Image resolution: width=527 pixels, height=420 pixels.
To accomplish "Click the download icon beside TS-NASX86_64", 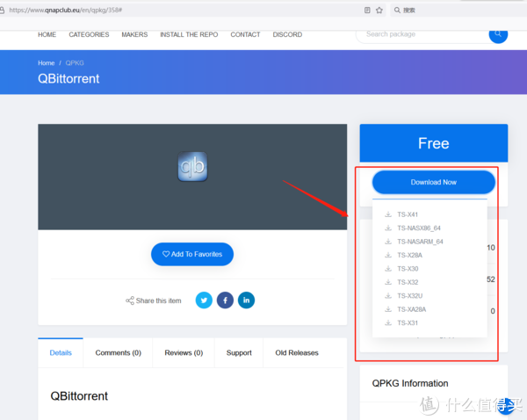I will point(388,228).
